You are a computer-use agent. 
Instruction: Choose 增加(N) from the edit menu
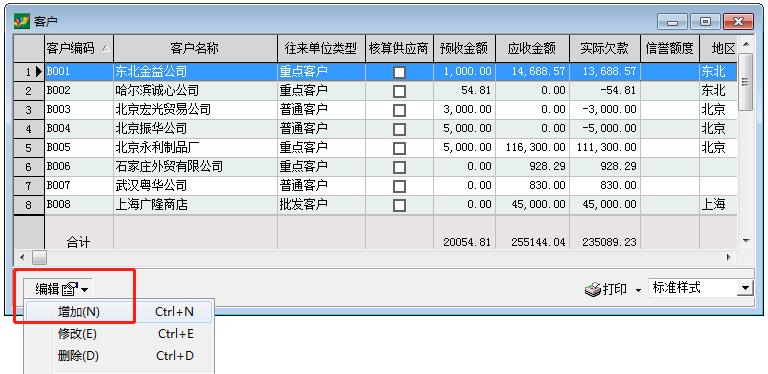[x=119, y=312]
